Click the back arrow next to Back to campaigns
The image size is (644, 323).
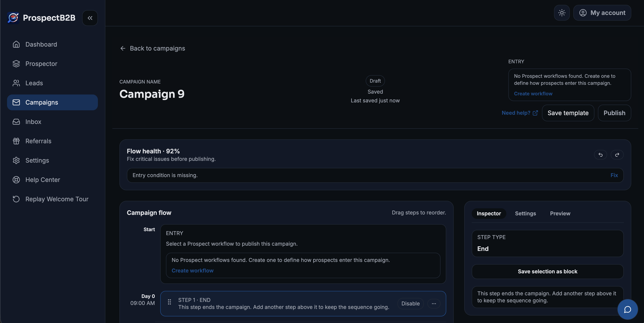123,48
